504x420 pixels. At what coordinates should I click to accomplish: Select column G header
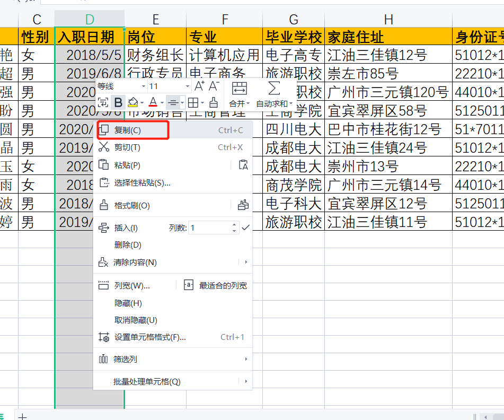coord(294,19)
